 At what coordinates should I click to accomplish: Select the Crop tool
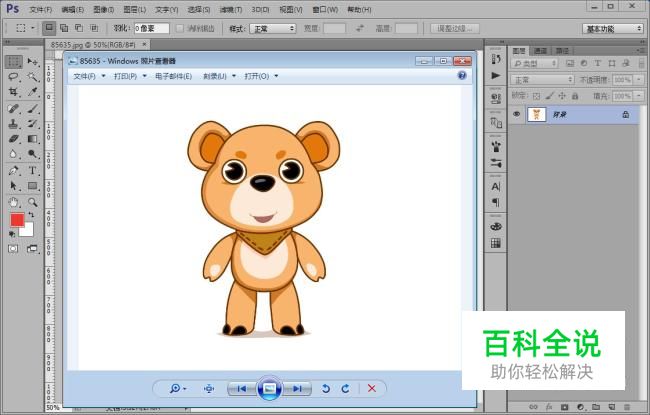13,92
